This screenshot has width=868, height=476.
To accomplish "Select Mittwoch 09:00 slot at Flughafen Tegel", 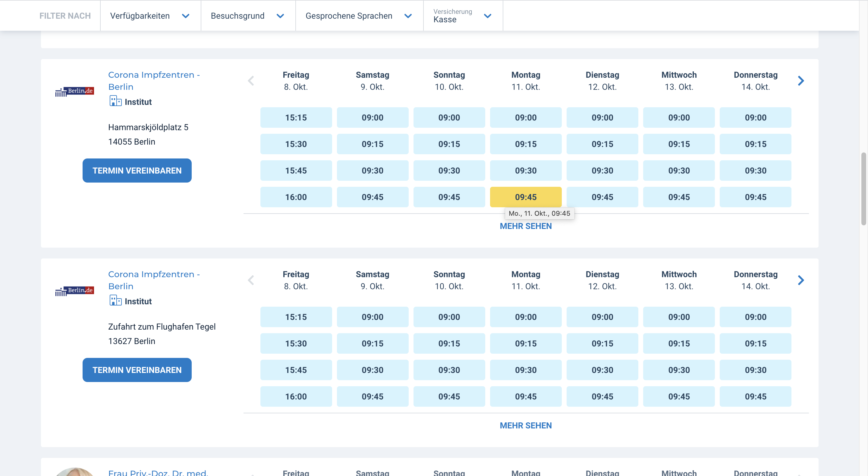I will (679, 317).
